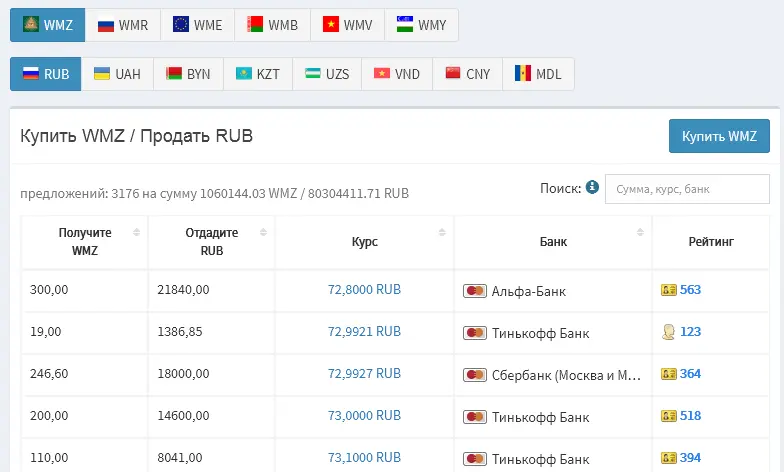Open the 73,0000 RUB rate link
Image resolution: width=784 pixels, height=472 pixels.
(364, 416)
